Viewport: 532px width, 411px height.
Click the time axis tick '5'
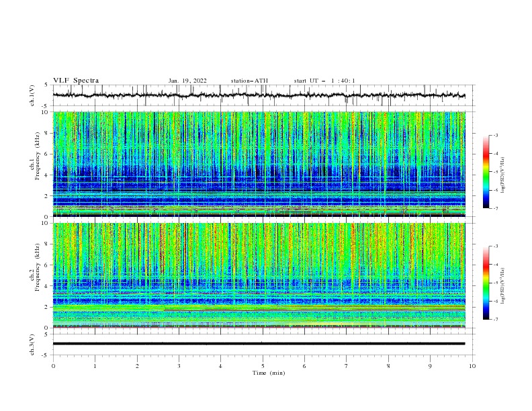[263, 366]
